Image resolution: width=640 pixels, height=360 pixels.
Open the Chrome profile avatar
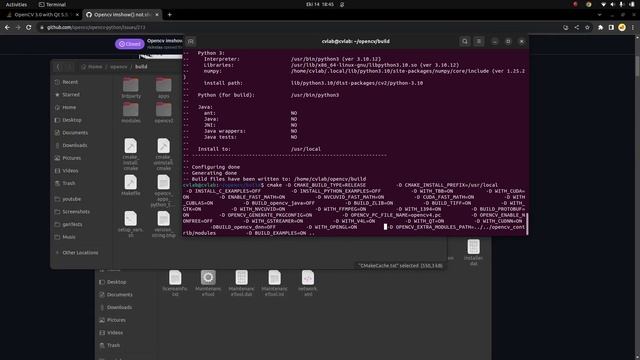pos(622,27)
